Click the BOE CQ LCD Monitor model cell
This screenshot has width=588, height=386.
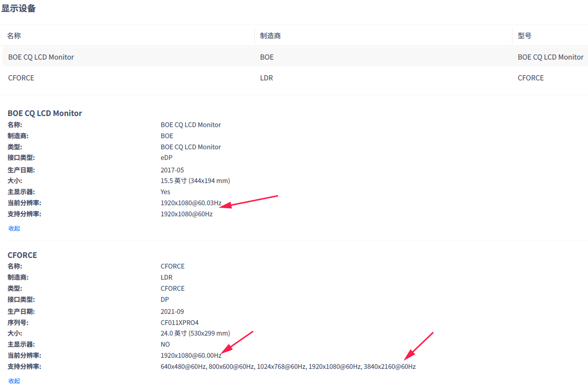(x=551, y=57)
